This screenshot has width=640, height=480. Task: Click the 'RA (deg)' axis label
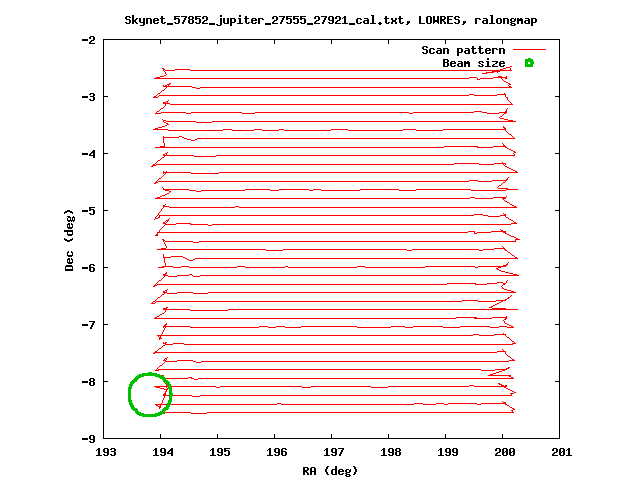point(330,471)
